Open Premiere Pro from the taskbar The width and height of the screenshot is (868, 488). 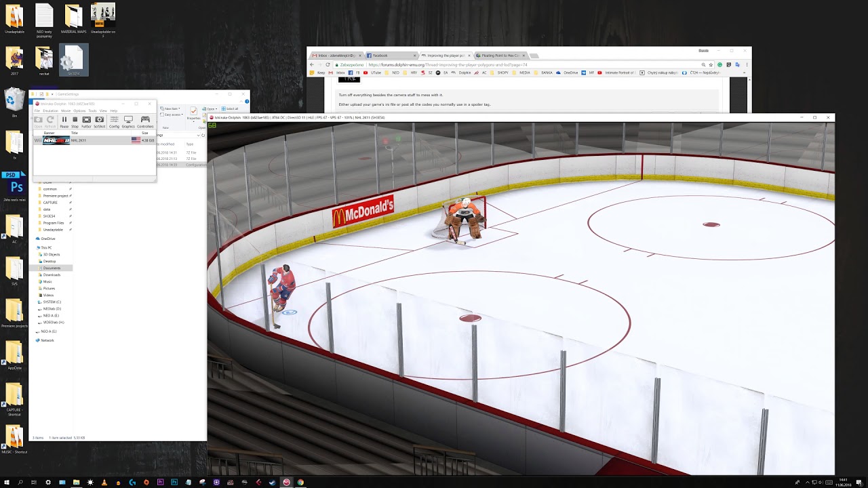(161, 482)
